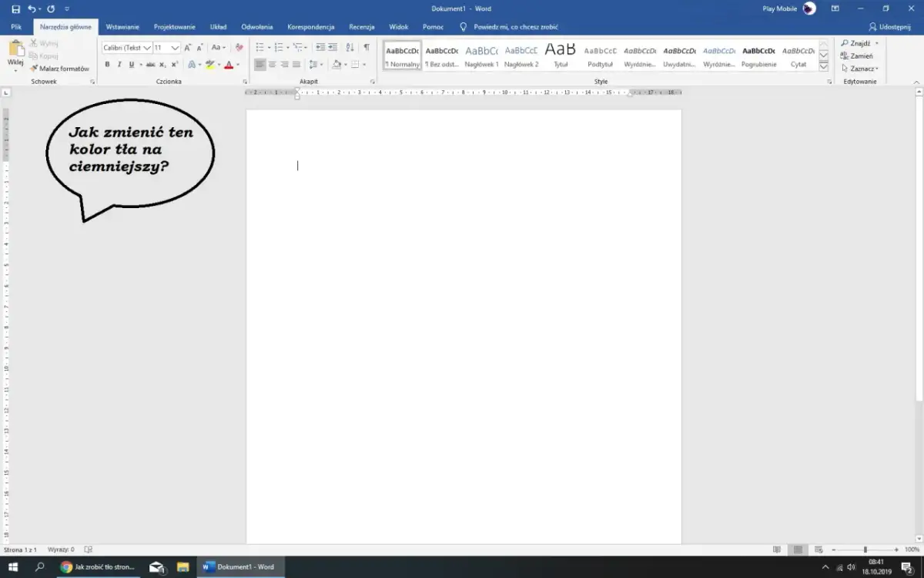924x578 pixels.
Task: Open the Calibri font name dropdown
Action: 146,48
